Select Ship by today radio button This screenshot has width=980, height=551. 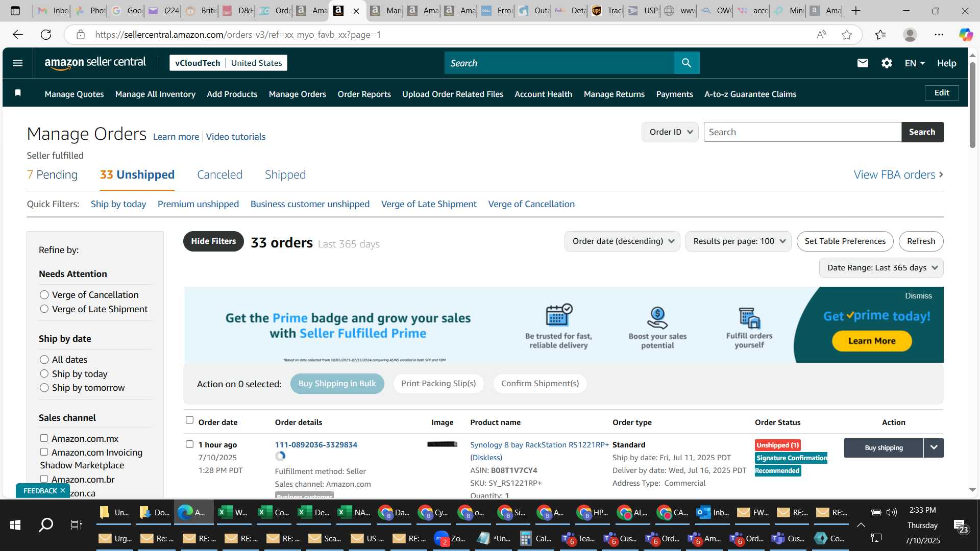click(44, 374)
